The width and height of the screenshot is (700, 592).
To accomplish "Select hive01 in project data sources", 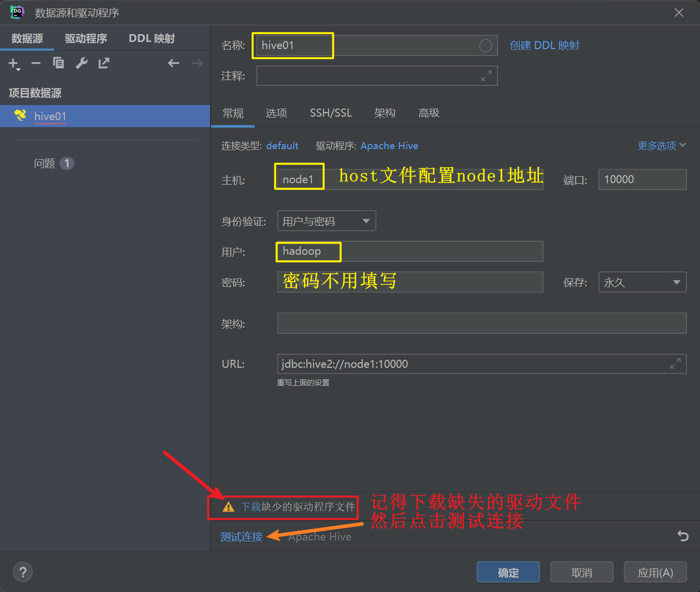I will tap(105, 116).
